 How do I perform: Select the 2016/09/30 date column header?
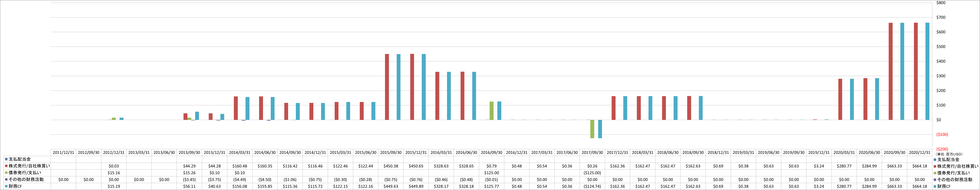point(492,152)
